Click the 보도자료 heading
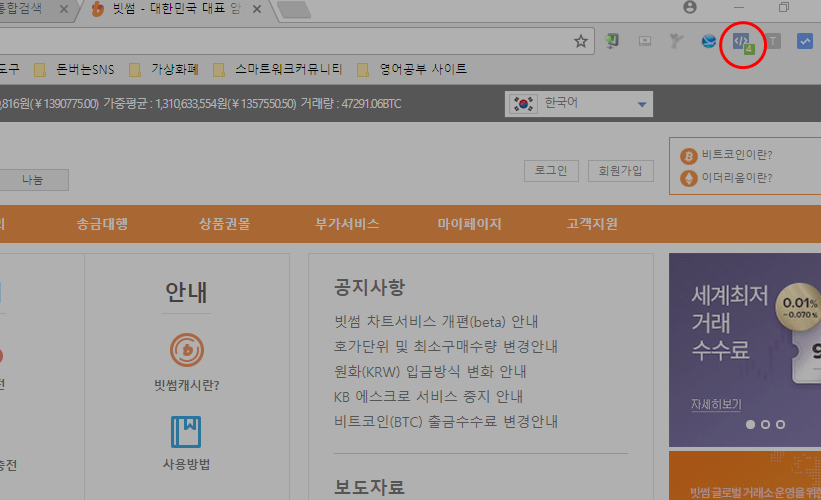821x500 pixels. click(x=370, y=487)
